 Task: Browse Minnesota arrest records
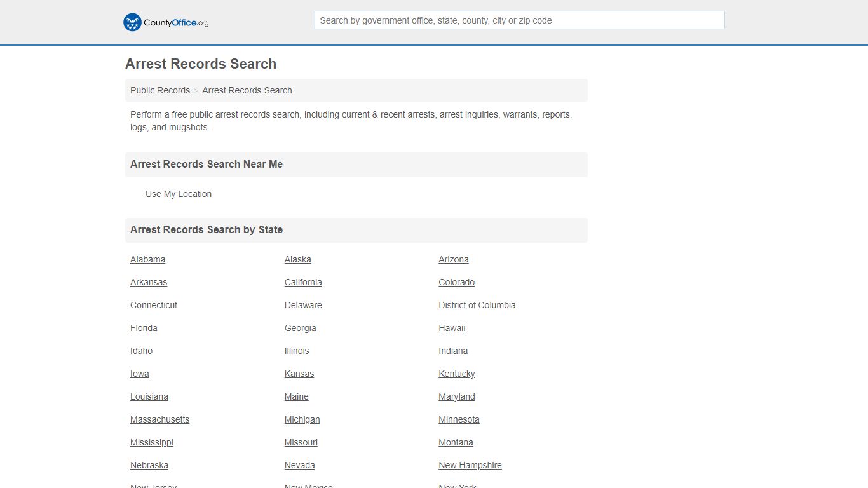459,419
